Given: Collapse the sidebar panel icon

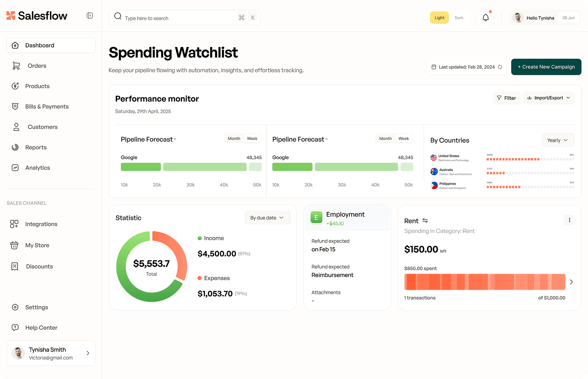Looking at the screenshot, I should click(x=90, y=15).
